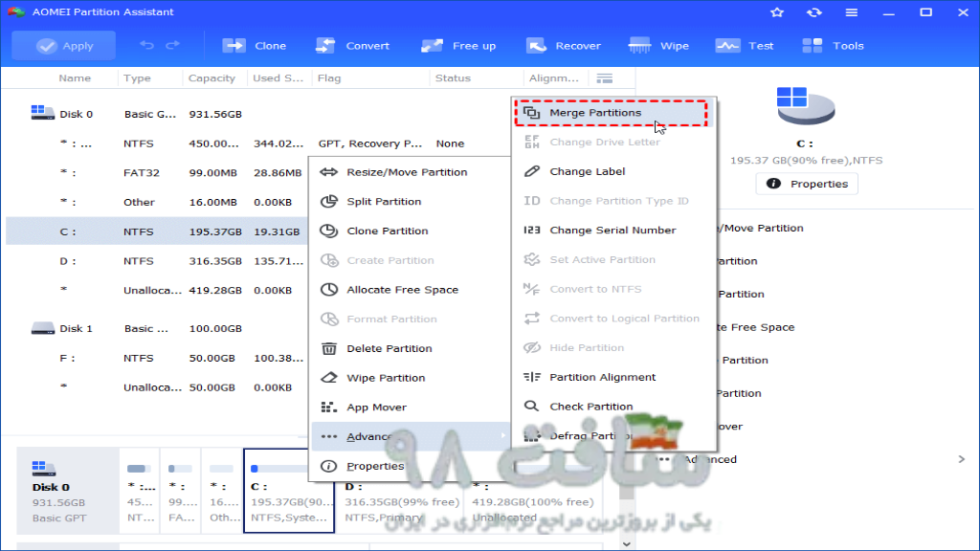980x551 pixels.
Task: Sort by the Type column header
Action: (x=137, y=78)
